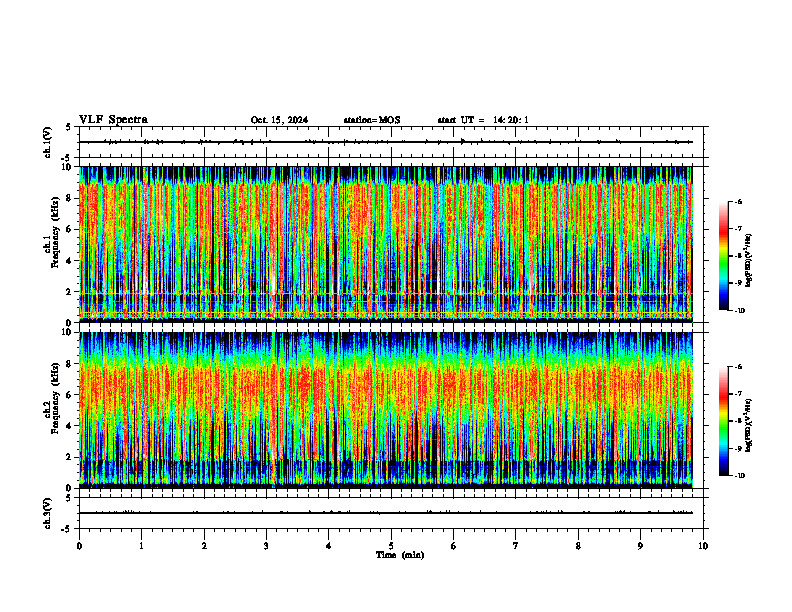Click the "-6" label on ch.1 color bar
The image size is (792, 612).
[x=738, y=201]
